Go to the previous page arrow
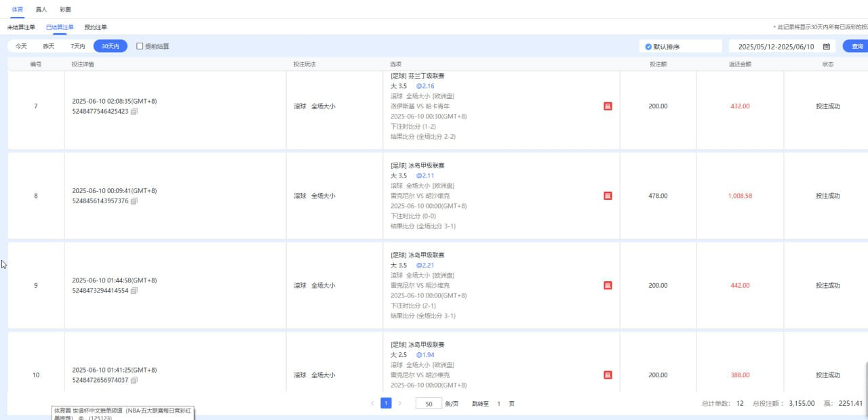 [x=372, y=403]
